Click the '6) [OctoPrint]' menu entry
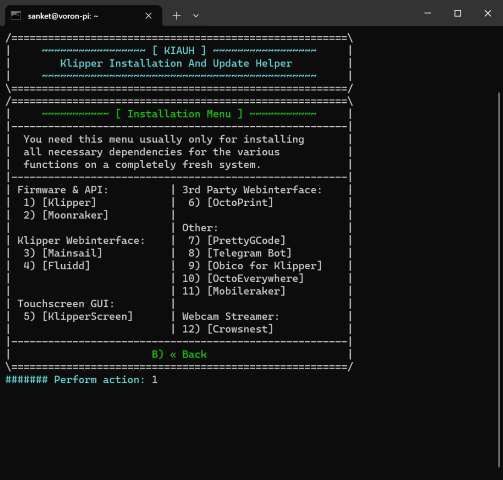This screenshot has width=503, height=480. (x=230, y=202)
